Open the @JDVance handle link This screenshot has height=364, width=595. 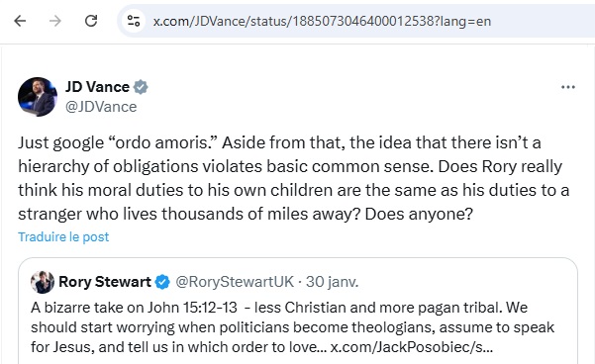(101, 107)
